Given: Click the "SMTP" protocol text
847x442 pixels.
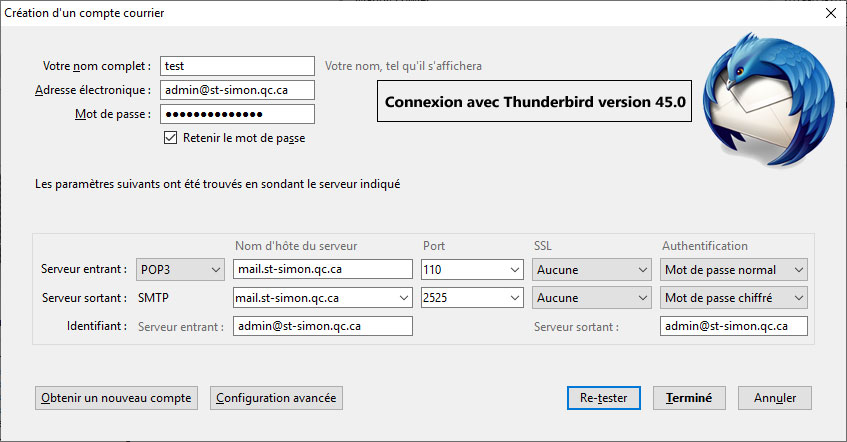Looking at the screenshot, I should (153, 298).
